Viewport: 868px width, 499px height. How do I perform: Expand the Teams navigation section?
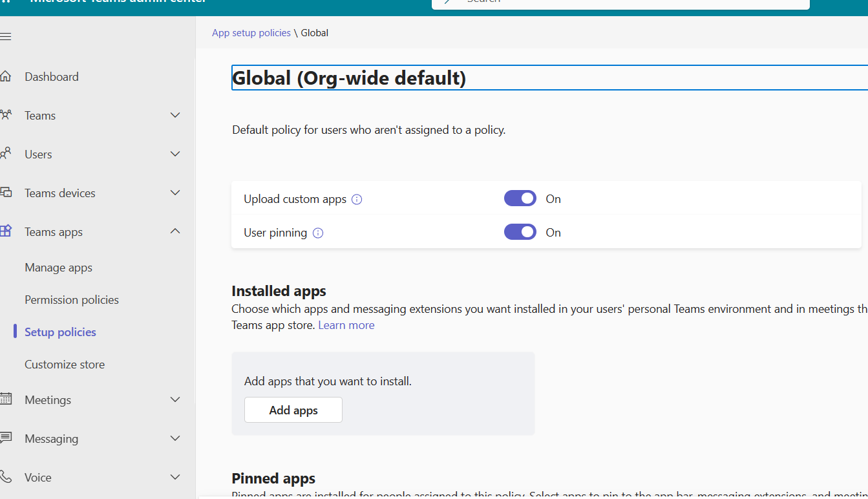pyautogui.click(x=175, y=114)
